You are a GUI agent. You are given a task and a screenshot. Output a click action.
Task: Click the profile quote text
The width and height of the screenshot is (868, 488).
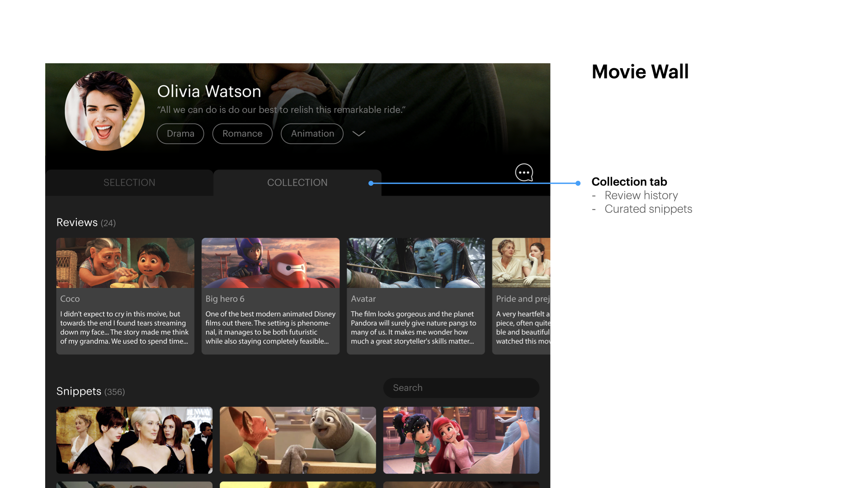tap(281, 110)
